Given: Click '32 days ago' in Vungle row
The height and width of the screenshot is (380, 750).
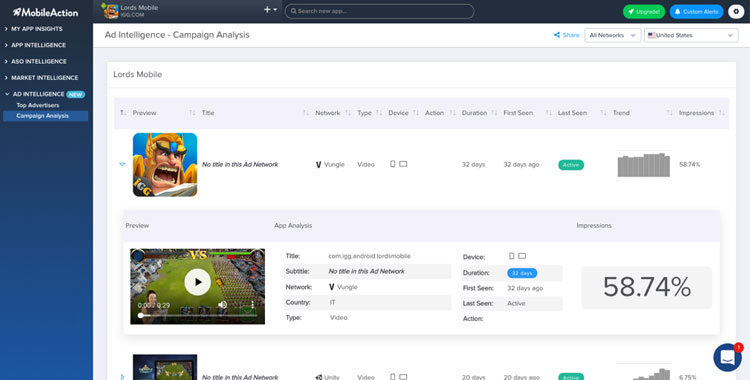Looking at the screenshot, I should click(521, 165).
